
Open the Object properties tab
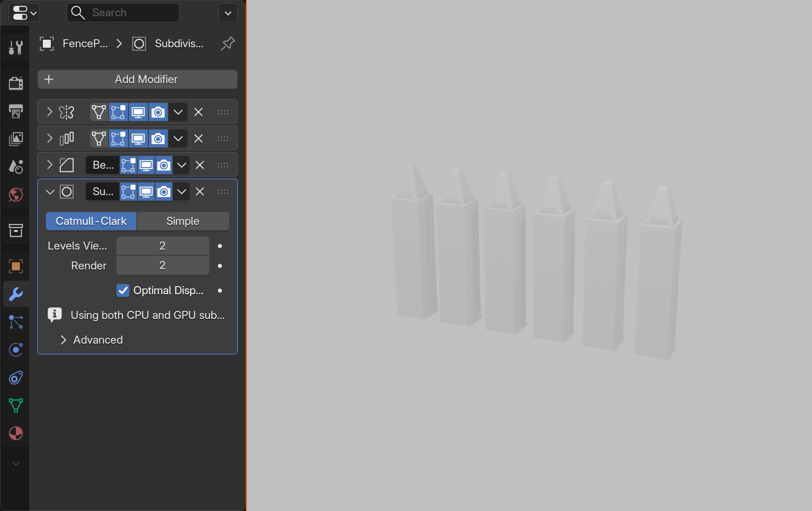tap(16, 266)
